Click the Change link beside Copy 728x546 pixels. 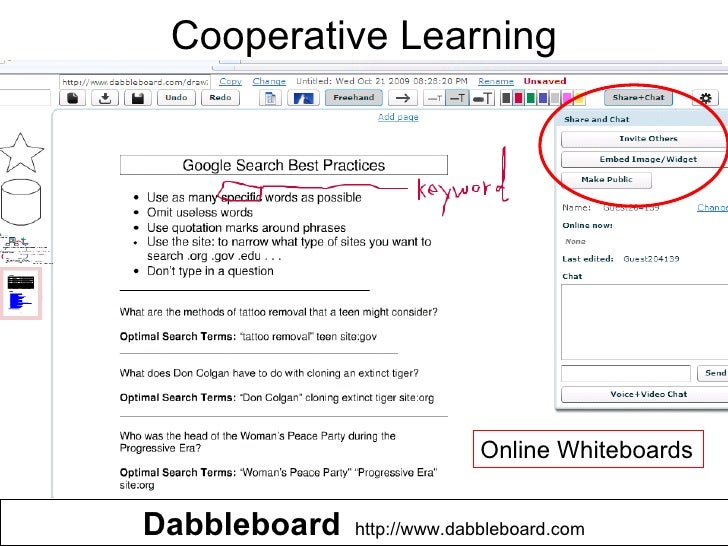pyautogui.click(x=269, y=81)
